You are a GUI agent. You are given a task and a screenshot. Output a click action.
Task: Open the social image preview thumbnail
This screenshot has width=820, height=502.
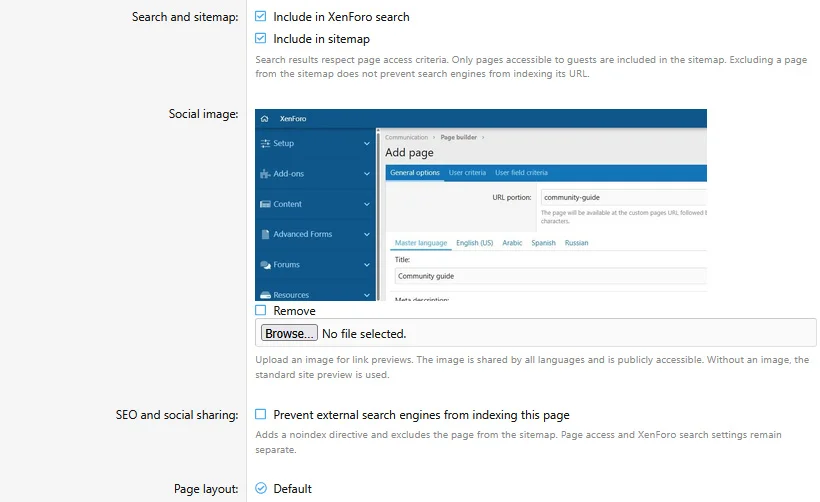point(481,205)
